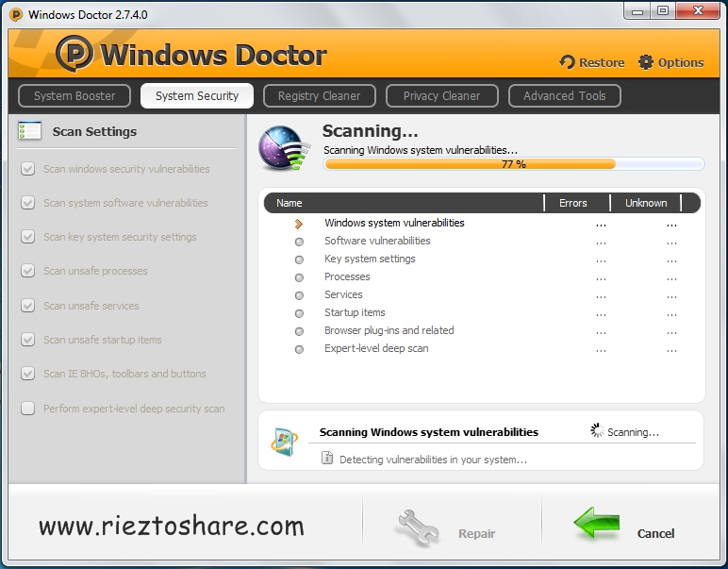Click the status dot beside Processes
This screenshot has width=728, height=569.
(x=299, y=277)
